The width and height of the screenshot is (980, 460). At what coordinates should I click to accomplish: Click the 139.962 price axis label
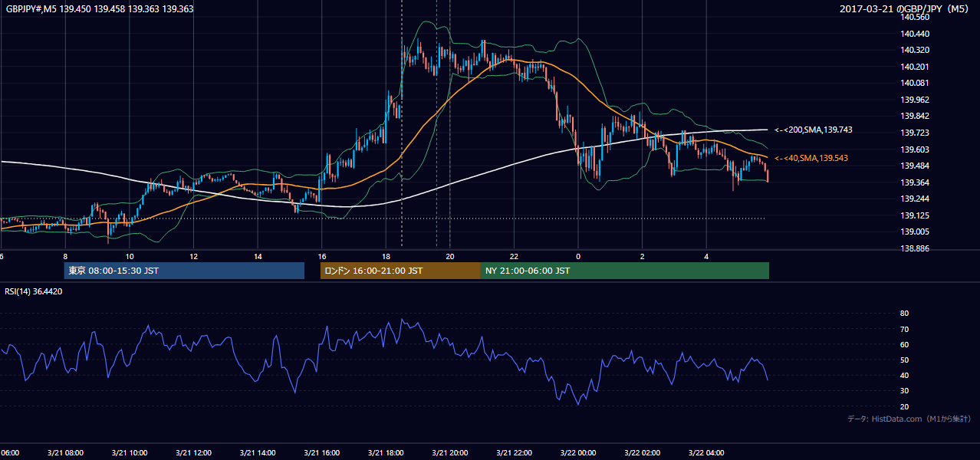pyautogui.click(x=916, y=100)
